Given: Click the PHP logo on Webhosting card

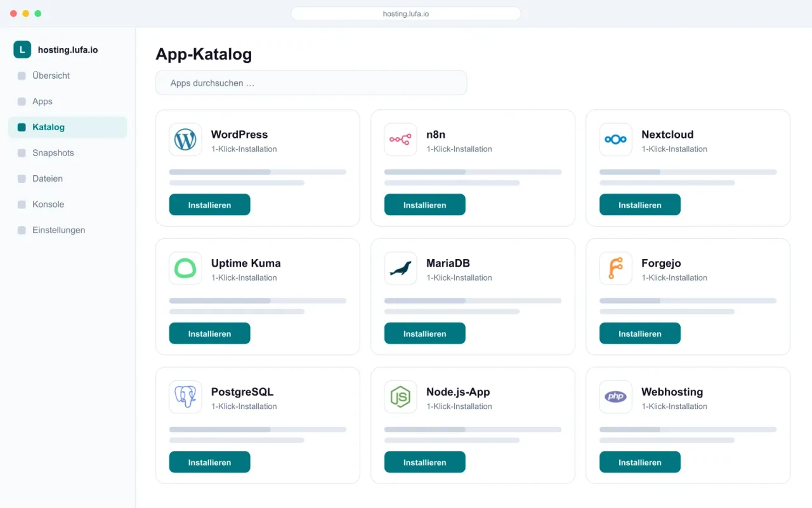Looking at the screenshot, I should pos(615,397).
